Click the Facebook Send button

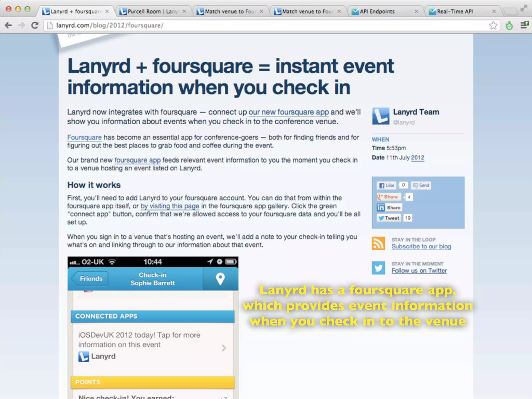421,185
